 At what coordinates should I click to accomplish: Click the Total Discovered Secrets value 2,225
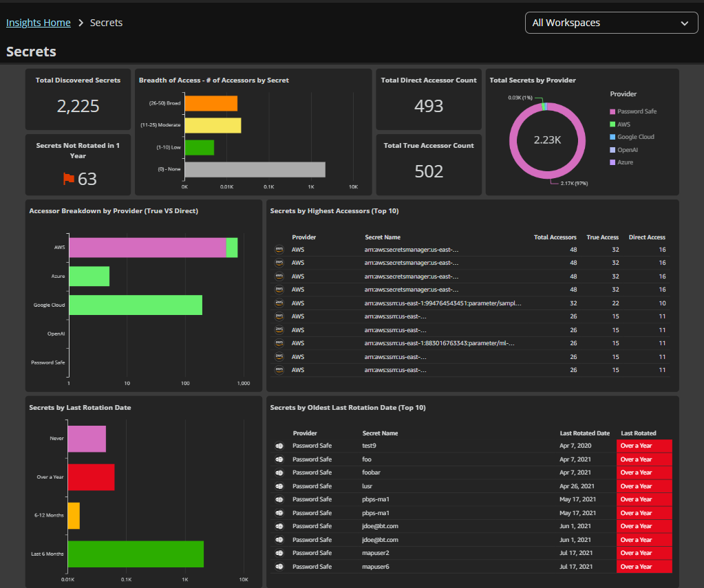pyautogui.click(x=78, y=106)
